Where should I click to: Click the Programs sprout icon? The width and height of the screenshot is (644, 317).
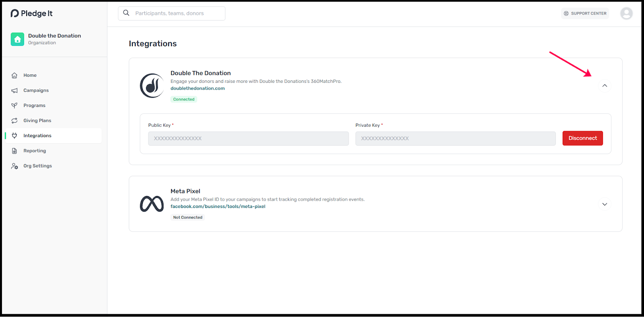pos(14,105)
